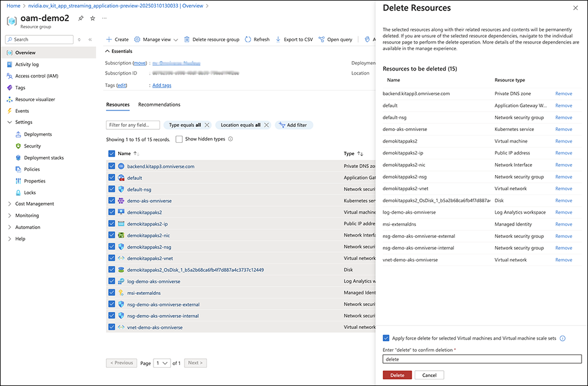588x386 pixels.
Task: Click the demo-aks-omniverse Kubernetes icon
Action: 121,201
